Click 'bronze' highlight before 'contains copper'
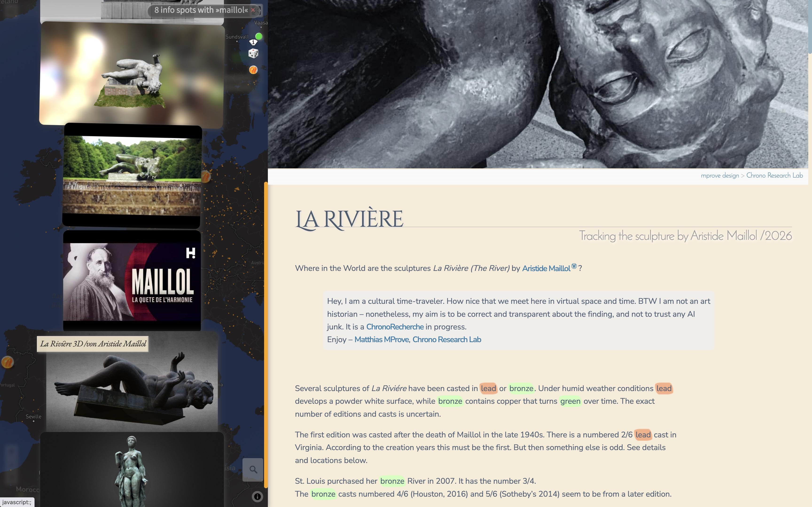This screenshot has width=812, height=507. point(450,401)
